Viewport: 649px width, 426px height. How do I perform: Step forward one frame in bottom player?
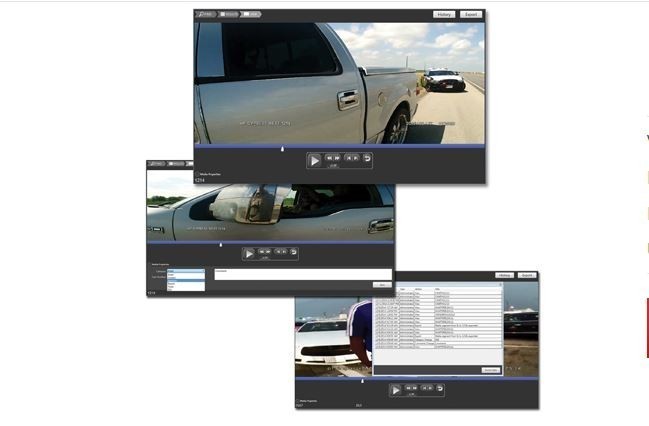(430, 388)
